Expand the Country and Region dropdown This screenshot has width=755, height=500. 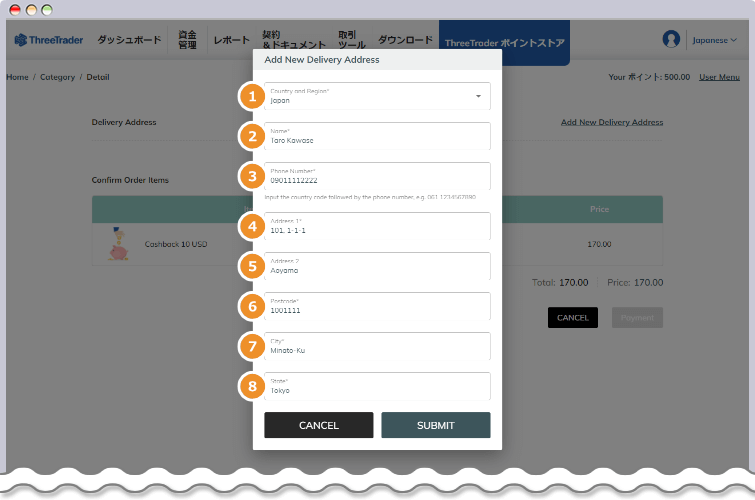click(377, 96)
